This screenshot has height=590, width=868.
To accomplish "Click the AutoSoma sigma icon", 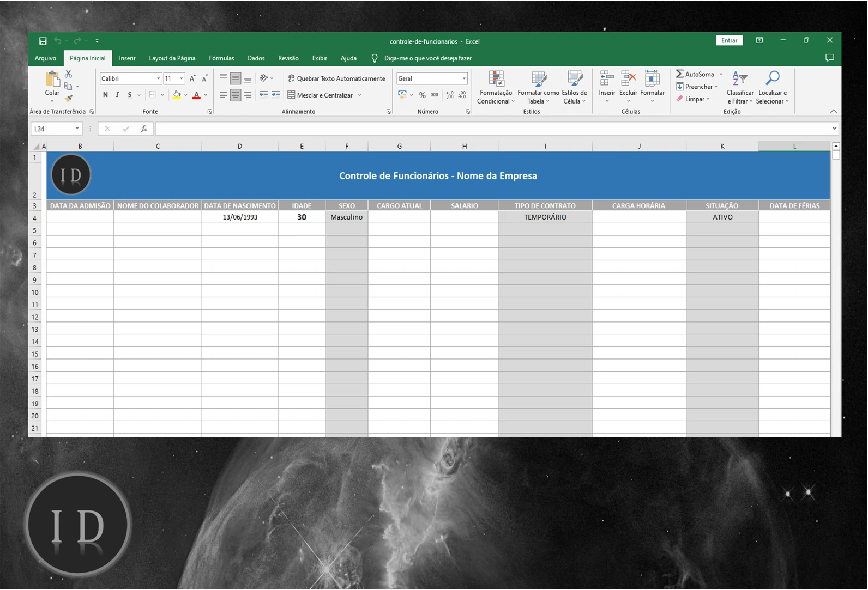I will click(680, 74).
